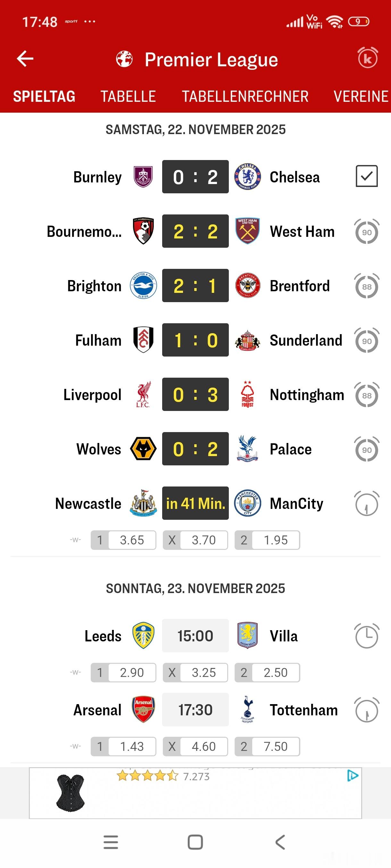Tap the corset advertisement thumbnail
The image size is (391, 868).
[70, 793]
